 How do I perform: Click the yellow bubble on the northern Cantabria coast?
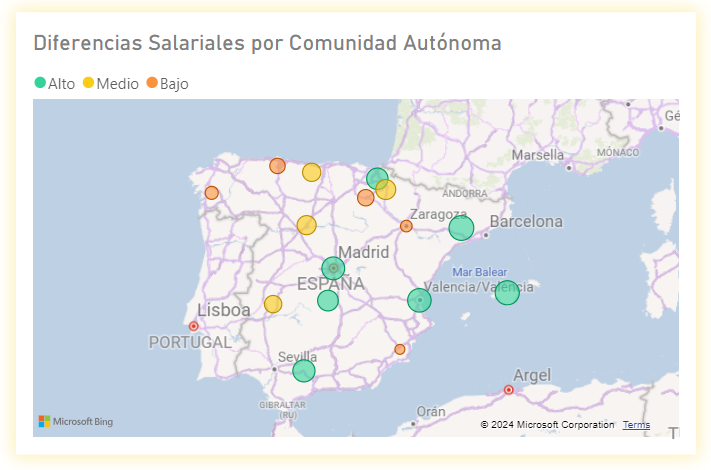click(312, 172)
